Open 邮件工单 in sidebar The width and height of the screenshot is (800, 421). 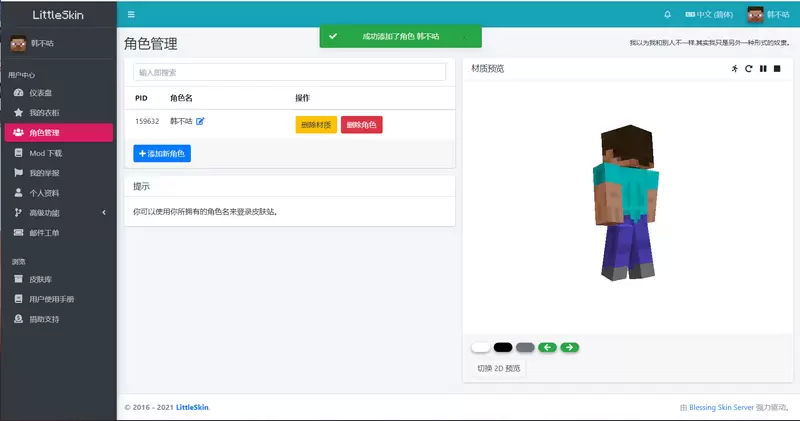pos(59,233)
